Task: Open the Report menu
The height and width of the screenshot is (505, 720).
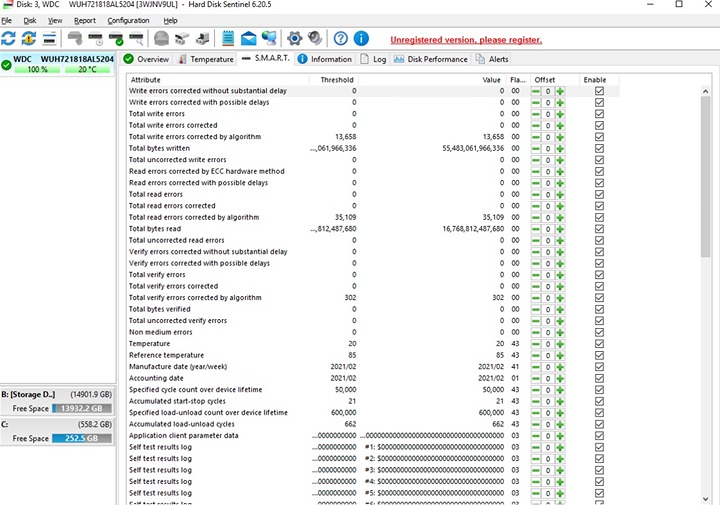Action: point(85,21)
